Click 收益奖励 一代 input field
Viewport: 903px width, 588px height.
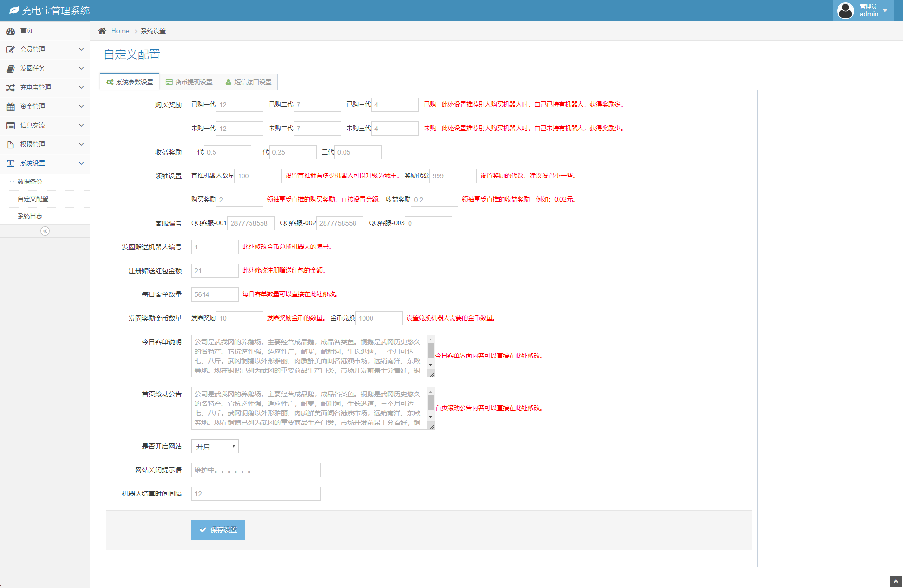tap(227, 152)
